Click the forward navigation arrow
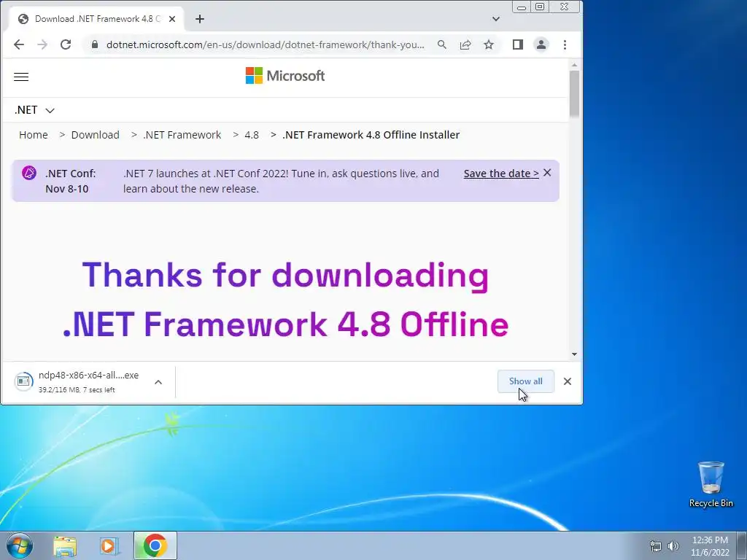 pos(42,44)
